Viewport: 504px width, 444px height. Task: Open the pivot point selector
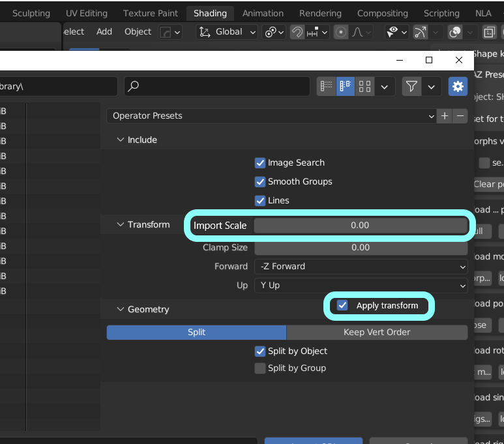coord(274,32)
